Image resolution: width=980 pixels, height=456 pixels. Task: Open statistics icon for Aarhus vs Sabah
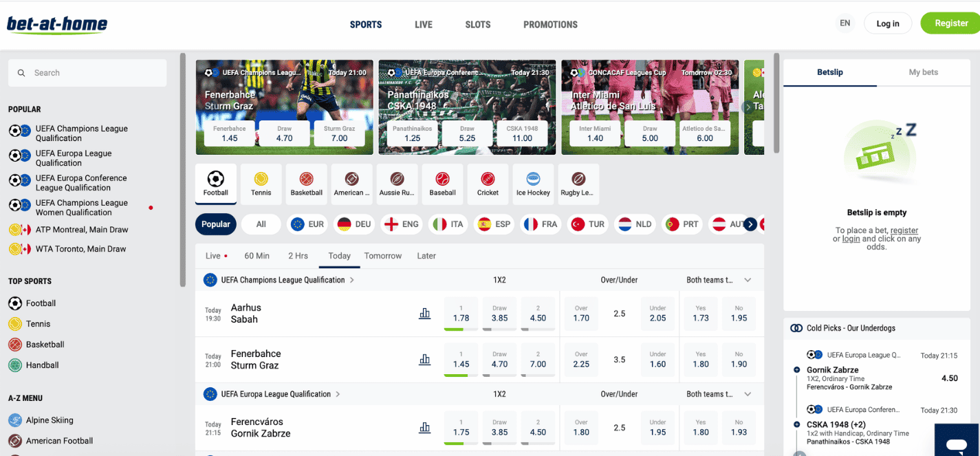[x=425, y=314]
